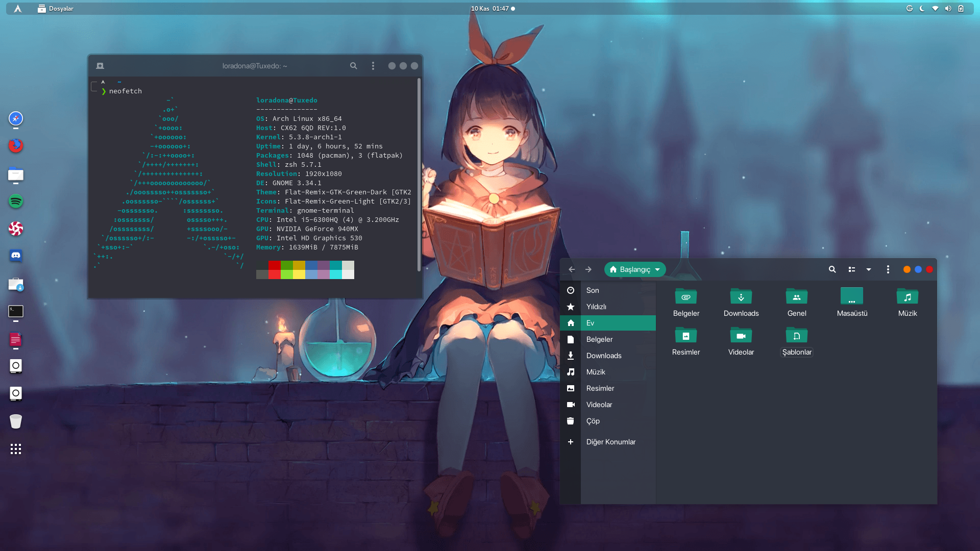The width and height of the screenshot is (980, 551).
Task: Select the Downloads folder icon
Action: [x=741, y=296]
